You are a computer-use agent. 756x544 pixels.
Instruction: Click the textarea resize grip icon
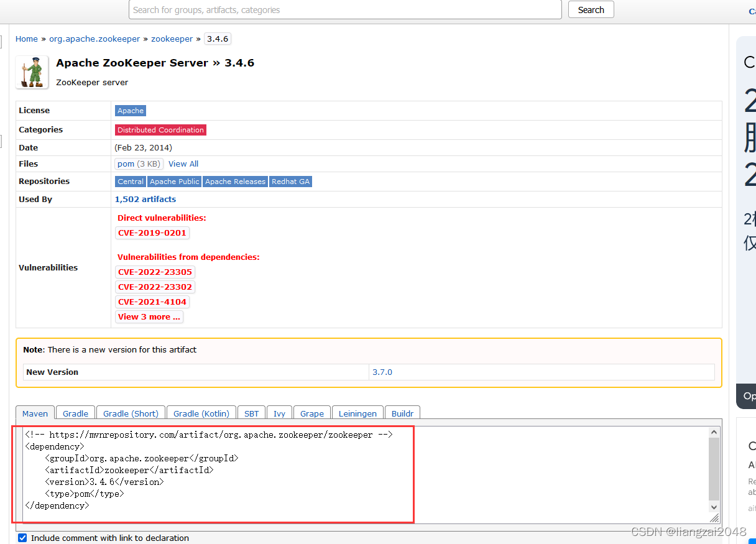click(714, 518)
